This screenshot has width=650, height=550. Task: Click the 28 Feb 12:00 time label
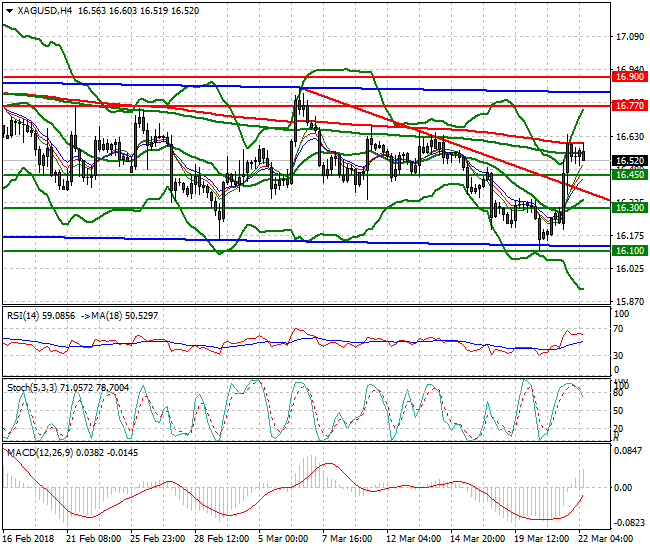221,538
